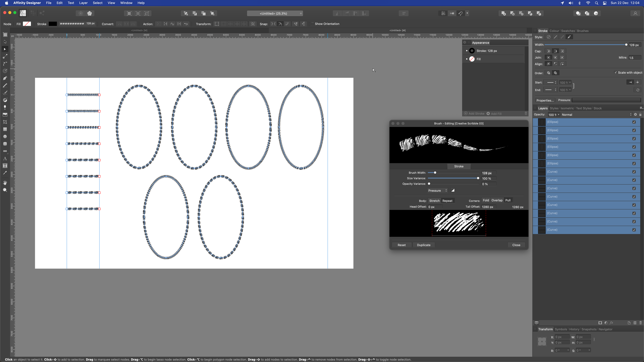Select the Node tool
Image resolution: width=644 pixels, height=362 pixels.
tap(5, 49)
